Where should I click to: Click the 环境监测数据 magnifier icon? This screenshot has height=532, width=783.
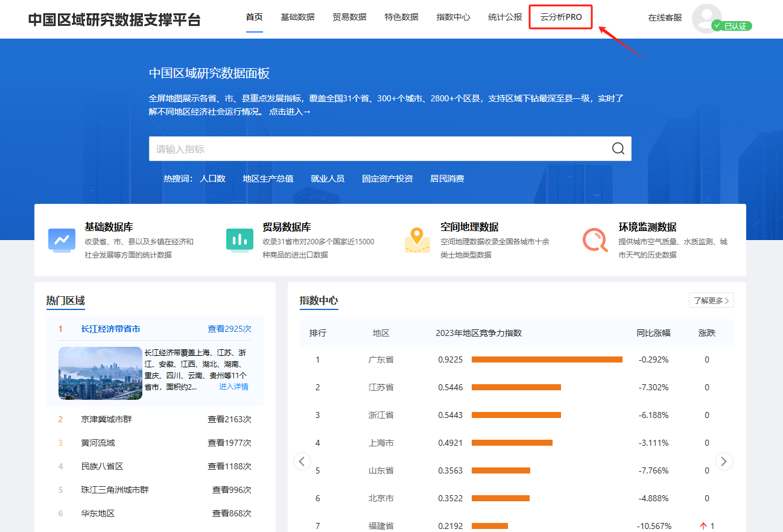[595, 240]
